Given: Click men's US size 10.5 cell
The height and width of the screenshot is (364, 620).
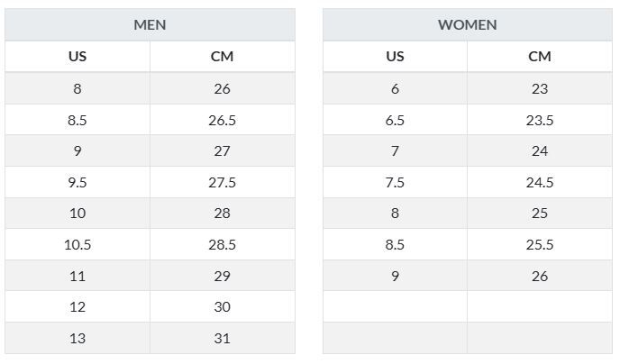Looking at the screenshot, I should click(77, 244).
